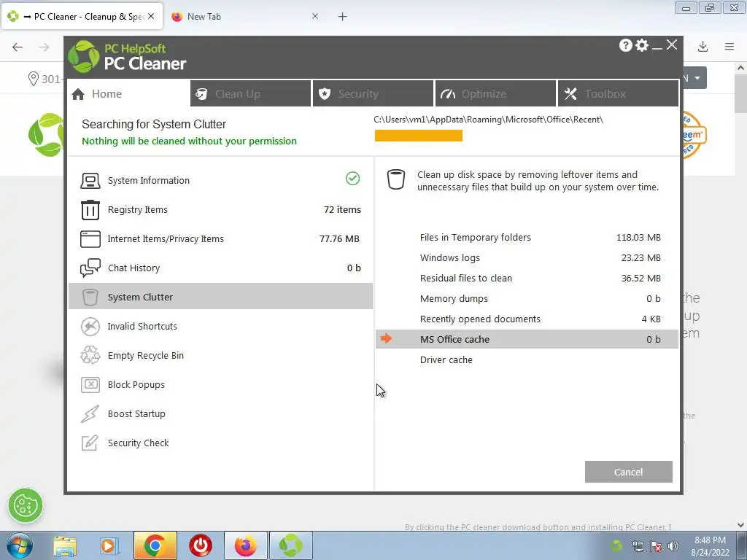Select Registry Items row
Screen dimensions: 747x560
click(x=220, y=210)
